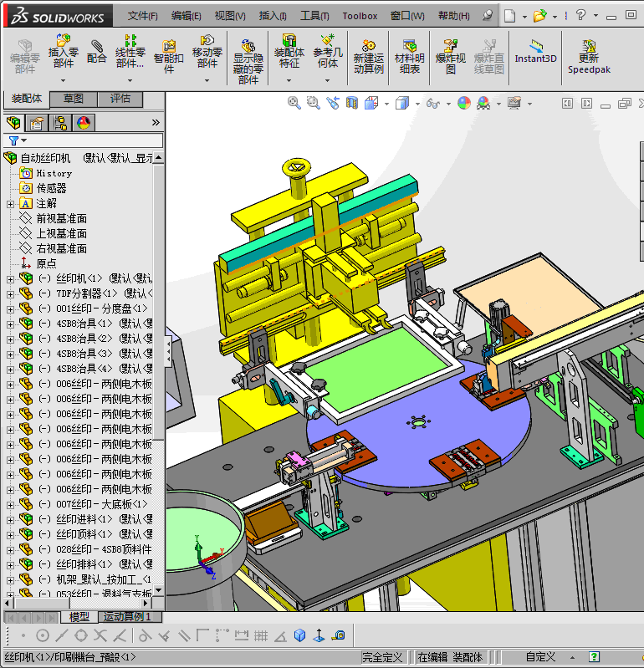Click the Help question mark icon

click(580, 15)
